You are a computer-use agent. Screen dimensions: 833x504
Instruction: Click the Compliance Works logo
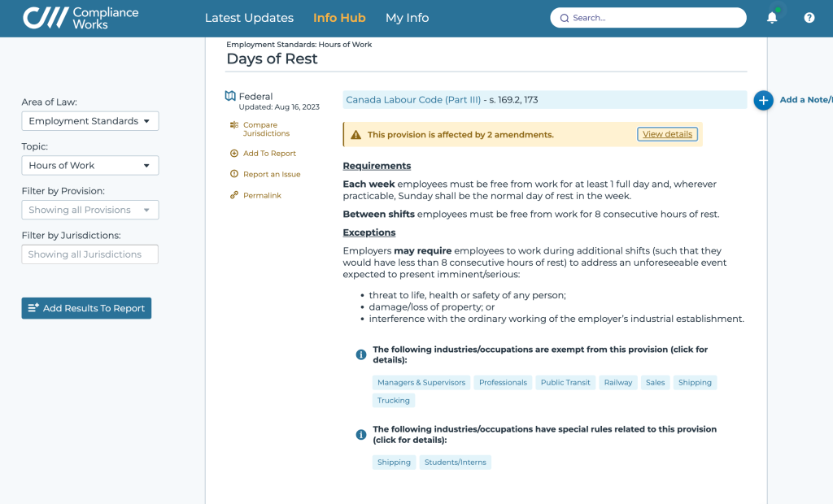[81, 18]
